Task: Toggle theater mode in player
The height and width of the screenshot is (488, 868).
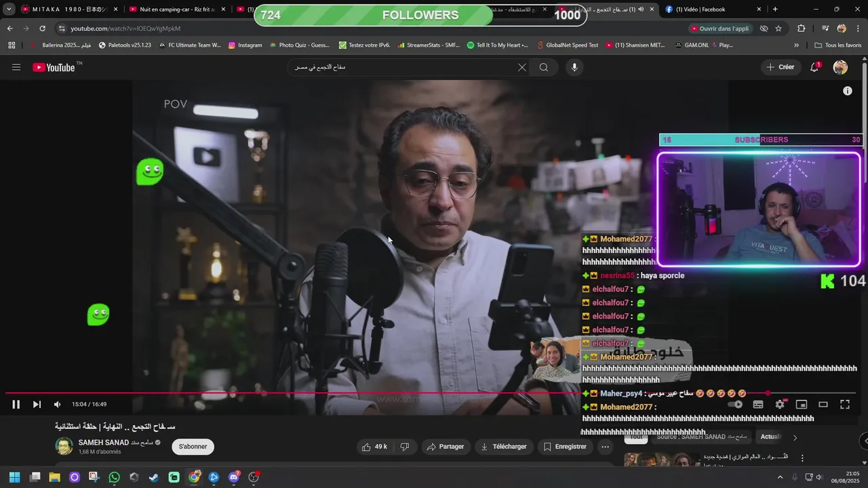Action: pyautogui.click(x=823, y=405)
